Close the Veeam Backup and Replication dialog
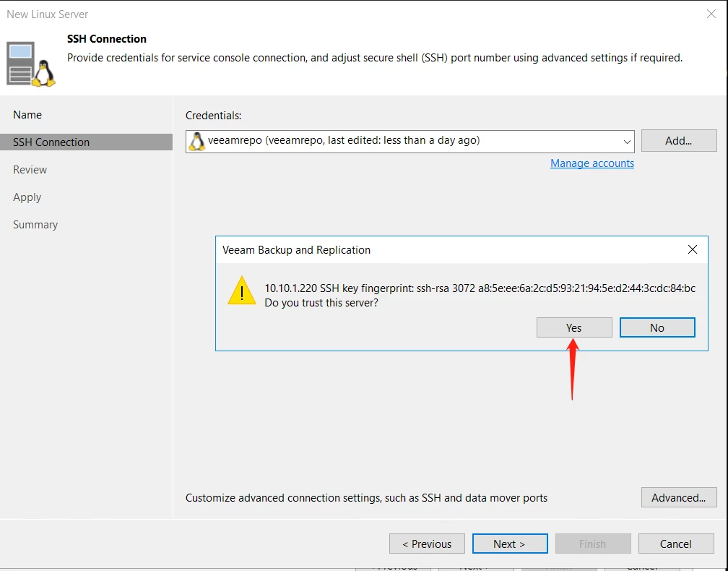Image resolution: width=728 pixels, height=571 pixels. pos(692,249)
